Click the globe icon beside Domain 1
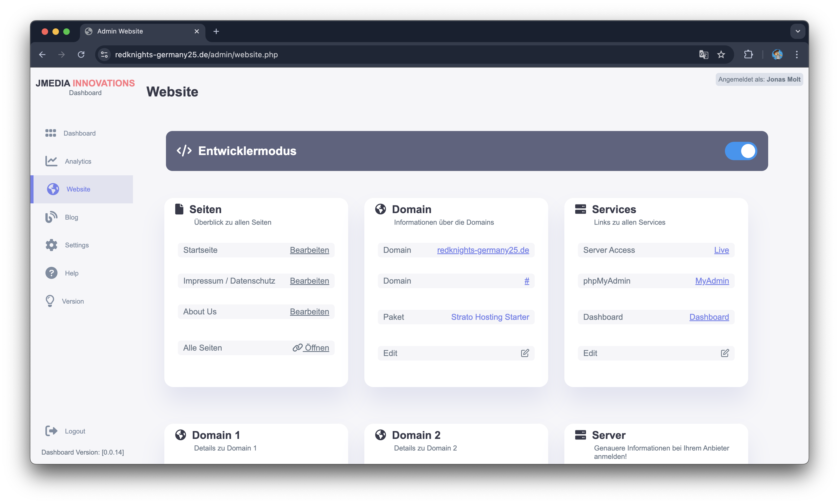The width and height of the screenshot is (839, 504). pos(181,435)
